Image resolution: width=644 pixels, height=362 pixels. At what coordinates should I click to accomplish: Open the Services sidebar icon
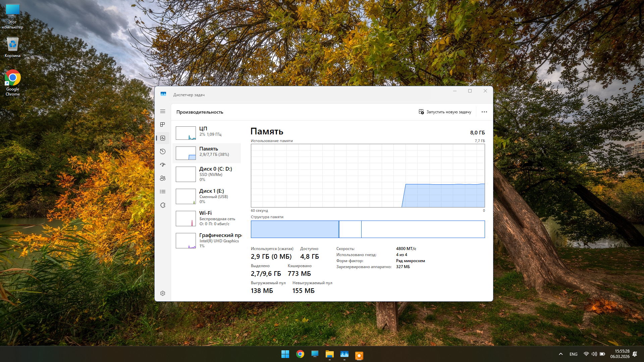pyautogui.click(x=163, y=205)
